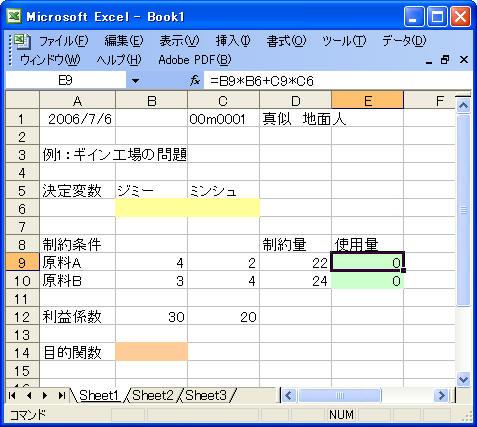The image size is (477, 427).
Task: Open the ツール(T) menu
Action: pos(344,41)
